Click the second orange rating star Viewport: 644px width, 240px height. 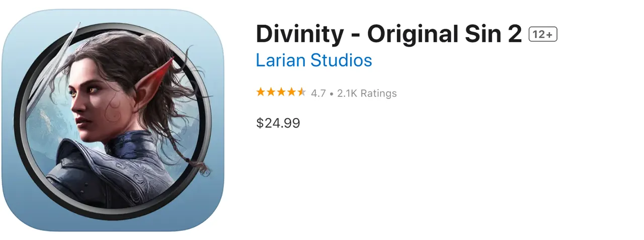click(x=271, y=92)
